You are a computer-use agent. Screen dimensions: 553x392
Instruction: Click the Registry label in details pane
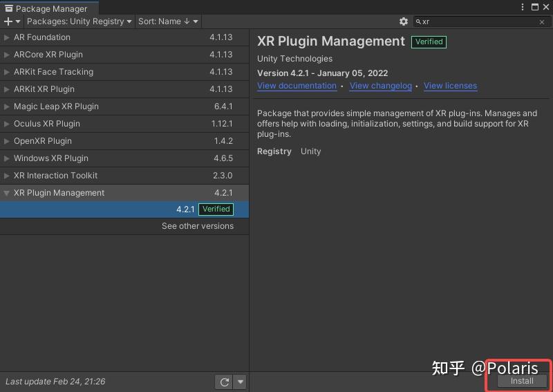point(274,151)
